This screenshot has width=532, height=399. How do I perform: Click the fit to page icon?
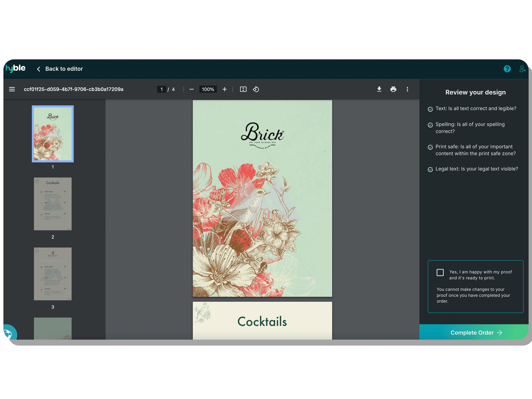pyautogui.click(x=243, y=89)
